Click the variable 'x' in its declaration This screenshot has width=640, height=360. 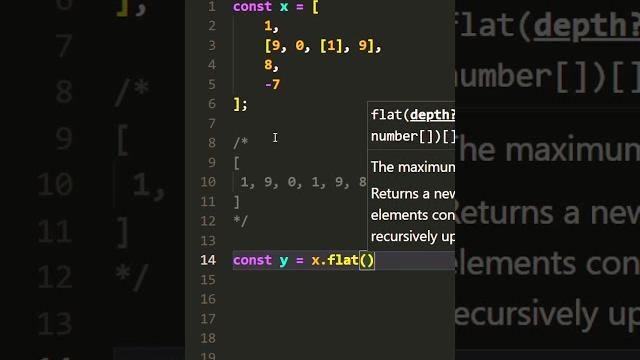[284, 7]
